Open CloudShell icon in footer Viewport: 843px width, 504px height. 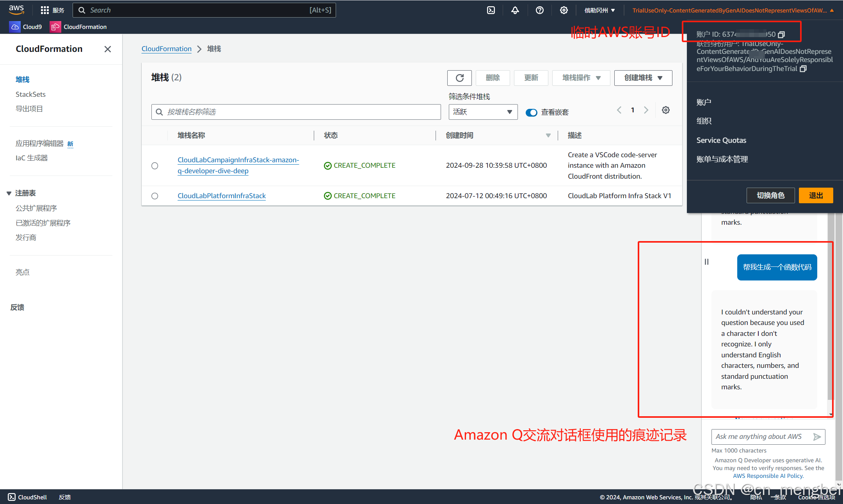click(12, 497)
